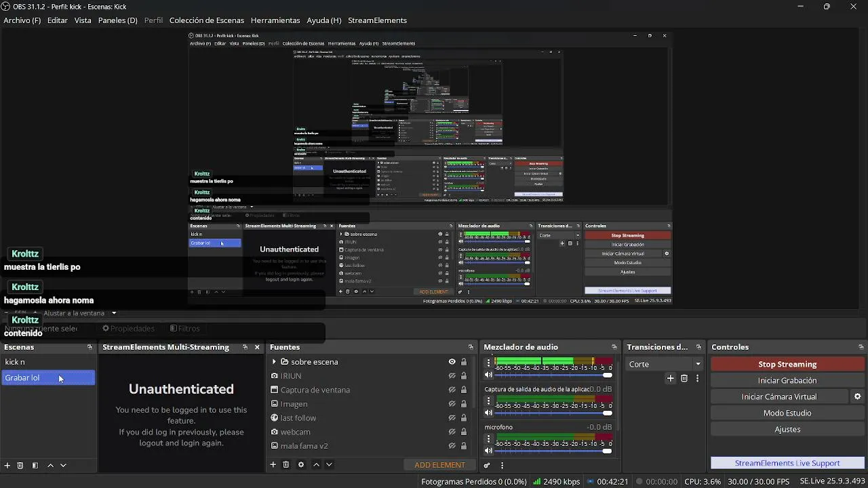Screen dimensions: 868x488
Task: Open the Vista menu
Action: pos(83,20)
